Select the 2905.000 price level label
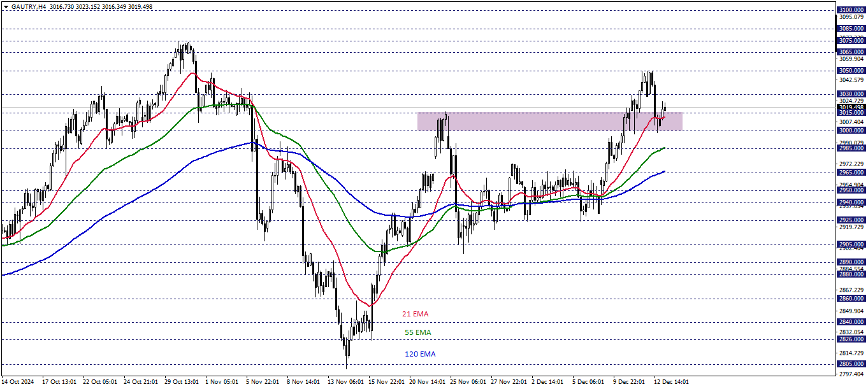The height and width of the screenshot is (389, 868). tap(851, 244)
